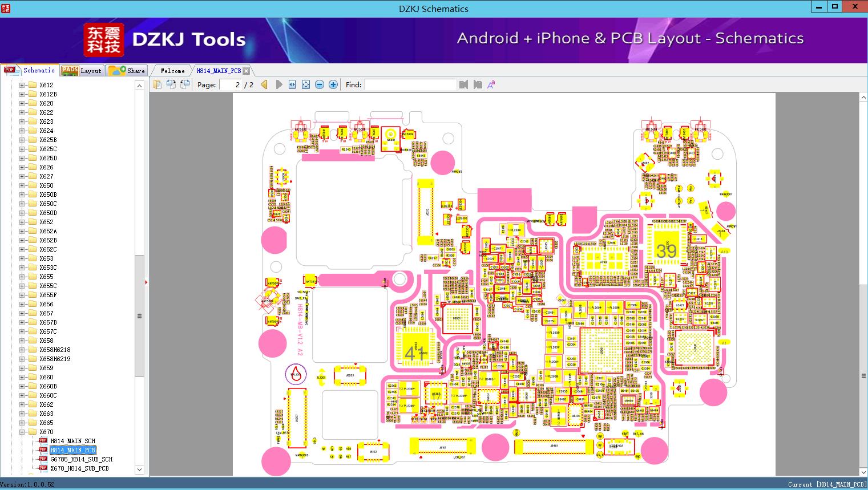Image resolution: width=868 pixels, height=490 pixels.
Task: Zoom out with the minus icon
Action: pyautogui.click(x=320, y=84)
